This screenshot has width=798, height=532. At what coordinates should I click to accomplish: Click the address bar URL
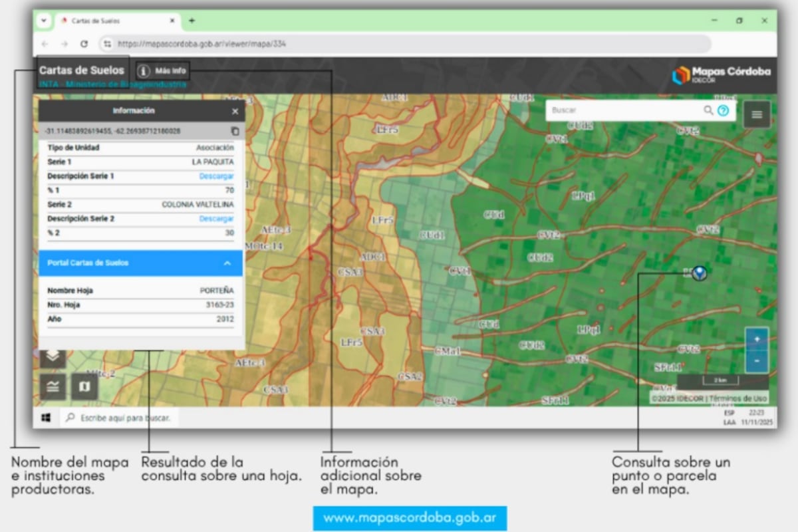[202, 44]
